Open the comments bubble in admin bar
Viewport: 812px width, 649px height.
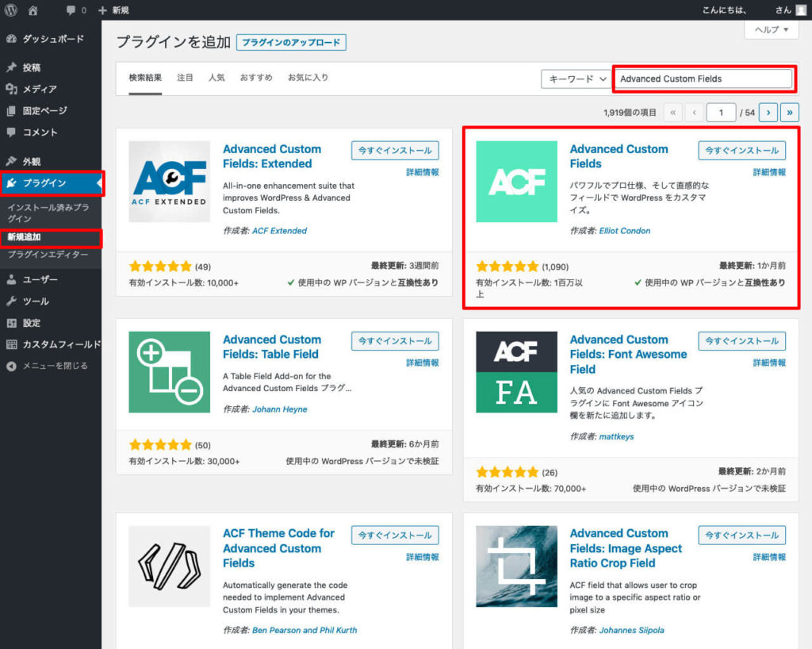[x=76, y=10]
